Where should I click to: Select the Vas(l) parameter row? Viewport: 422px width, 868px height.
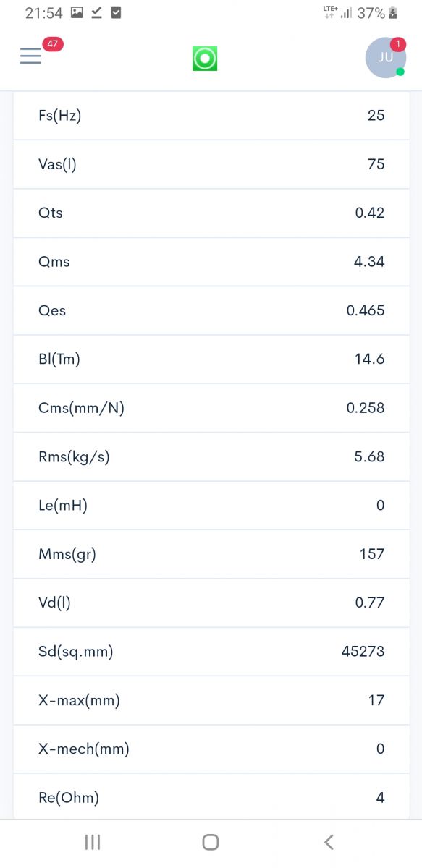[211, 164]
